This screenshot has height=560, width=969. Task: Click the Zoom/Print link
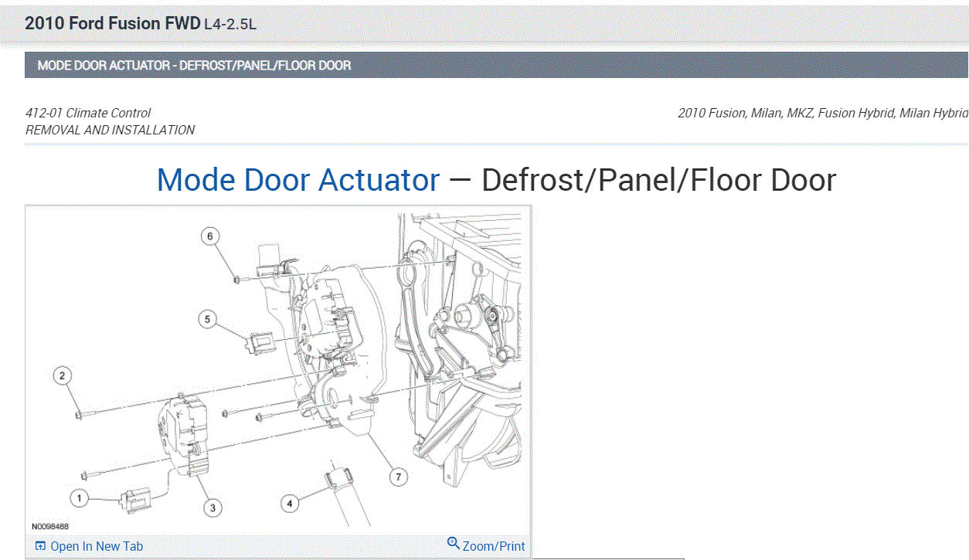pyautogui.click(x=494, y=546)
